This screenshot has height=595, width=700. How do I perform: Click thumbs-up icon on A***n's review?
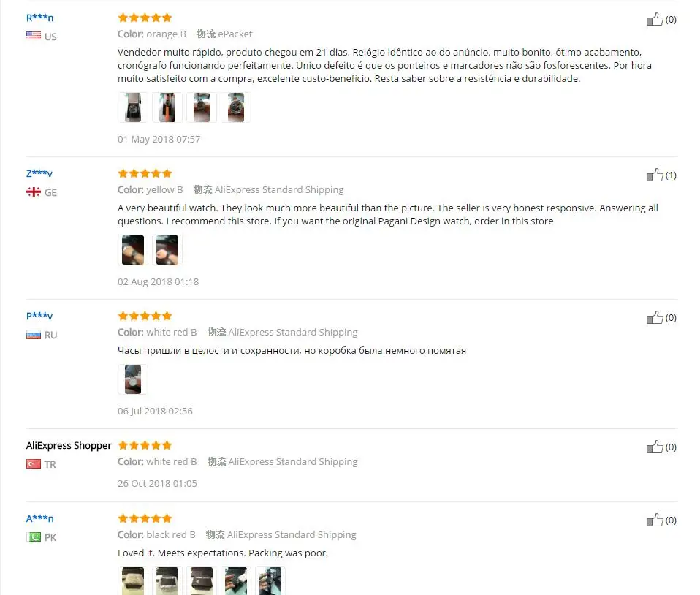(655, 520)
